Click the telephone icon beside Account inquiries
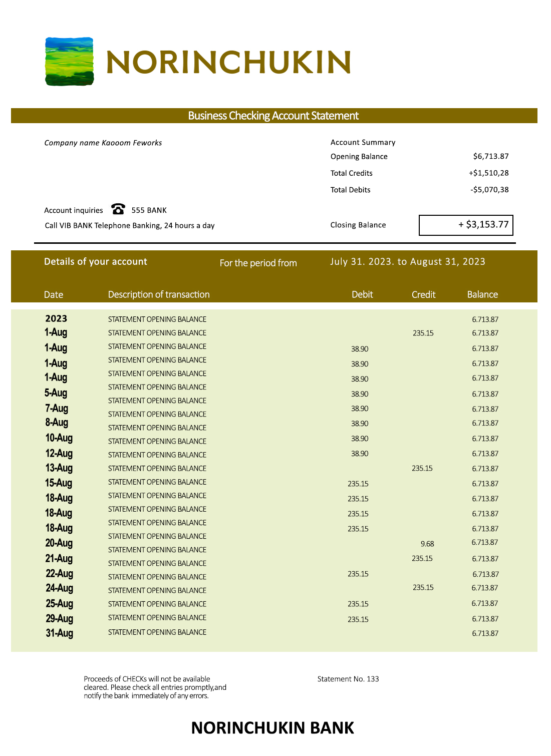The height and width of the screenshot is (756, 551). [118, 209]
